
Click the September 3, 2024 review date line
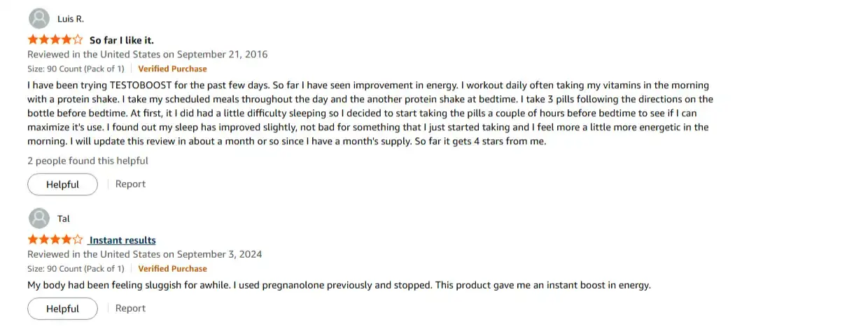(144, 254)
